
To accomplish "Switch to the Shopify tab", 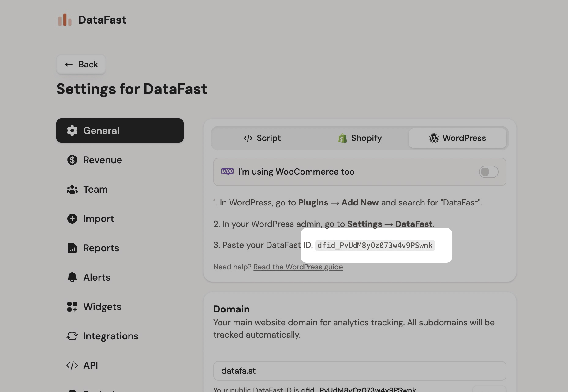I will (360, 138).
